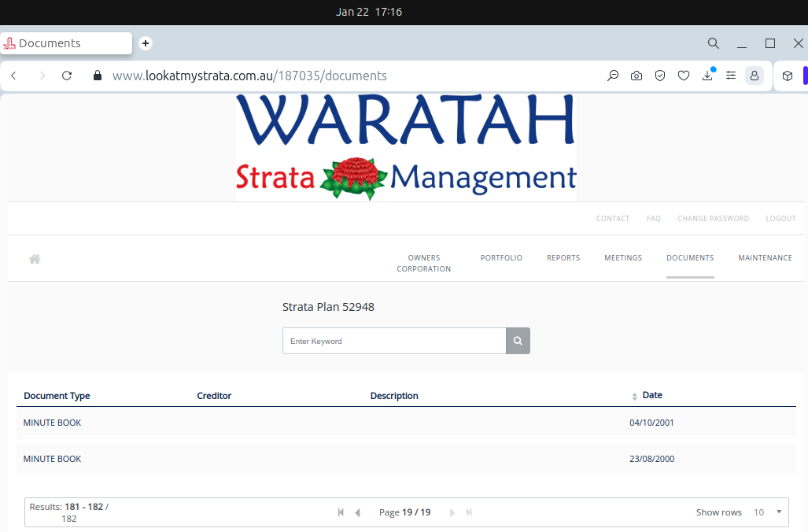Go to the previous results page
The image size is (808, 532).
pos(358,512)
